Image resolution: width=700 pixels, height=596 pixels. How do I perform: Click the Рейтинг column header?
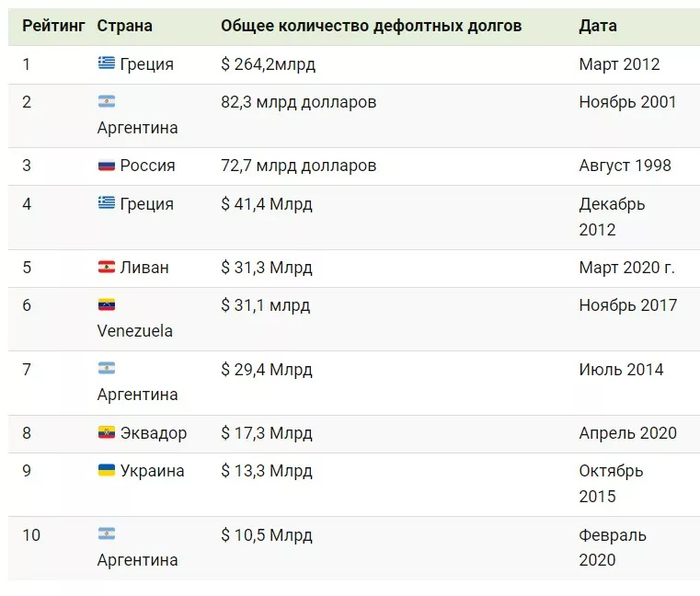(53, 26)
